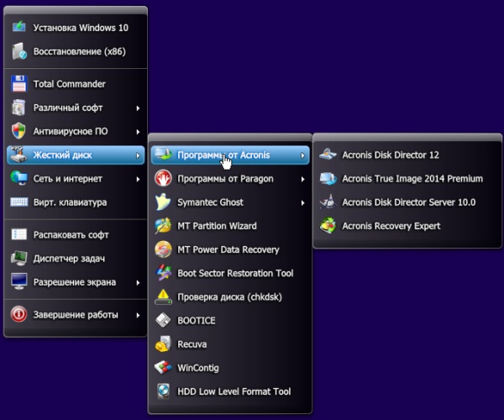This screenshot has height=420, width=504.
Task: Expand the Symantec Ghost submenu arrow
Action: click(302, 202)
